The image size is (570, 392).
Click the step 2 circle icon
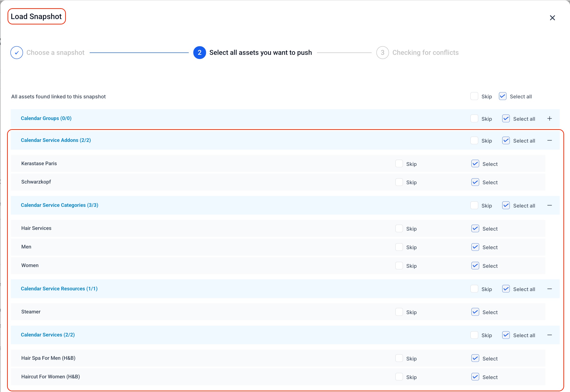click(199, 52)
